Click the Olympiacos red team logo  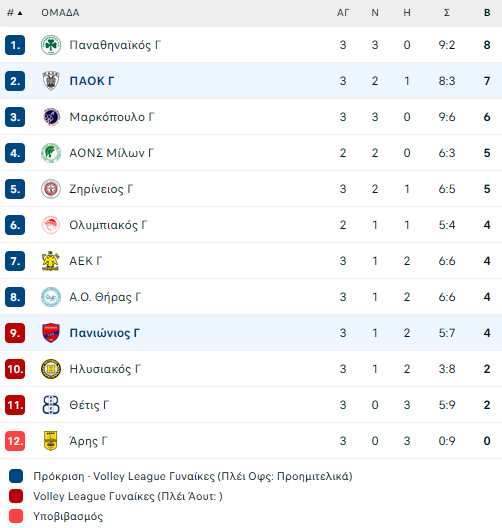coord(51,225)
